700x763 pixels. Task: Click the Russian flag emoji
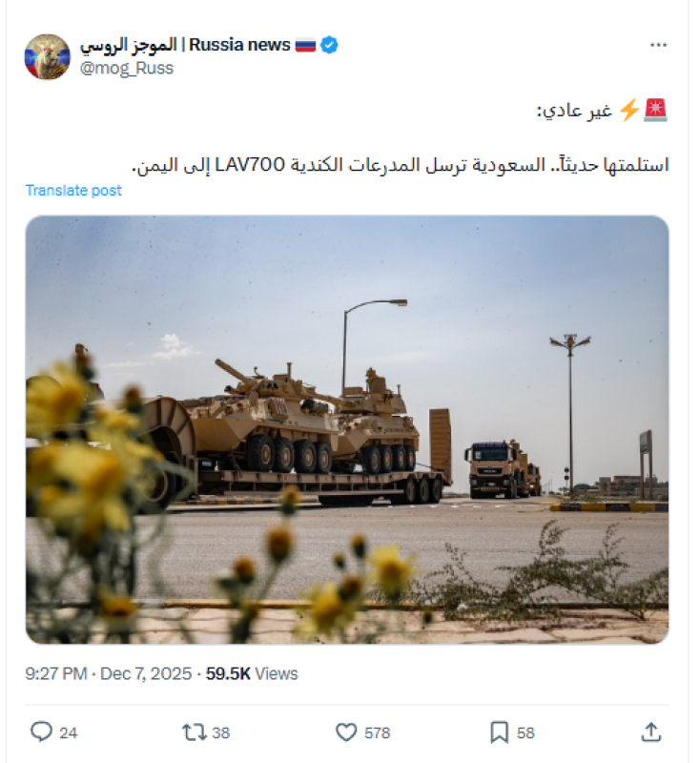(x=305, y=45)
